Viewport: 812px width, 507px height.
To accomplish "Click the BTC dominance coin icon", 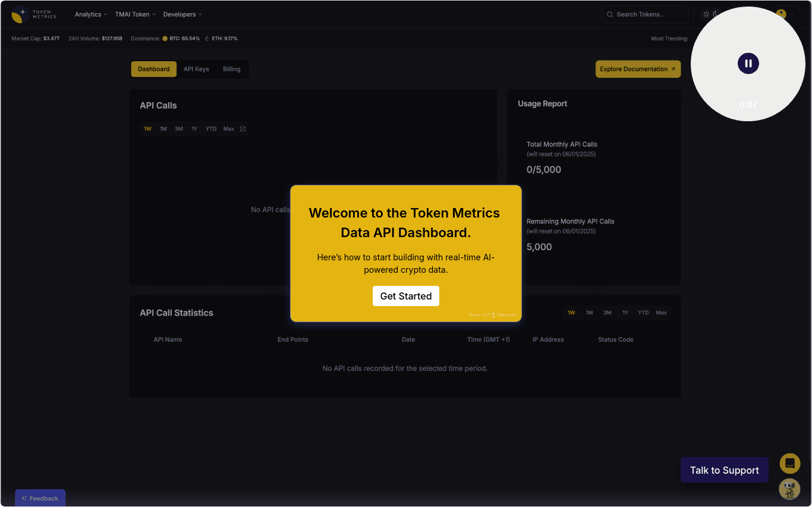I will tap(165, 39).
